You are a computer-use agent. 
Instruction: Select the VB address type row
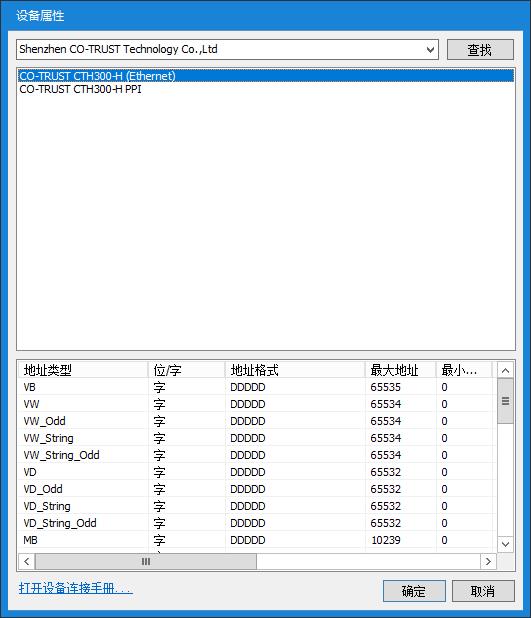tap(256, 387)
